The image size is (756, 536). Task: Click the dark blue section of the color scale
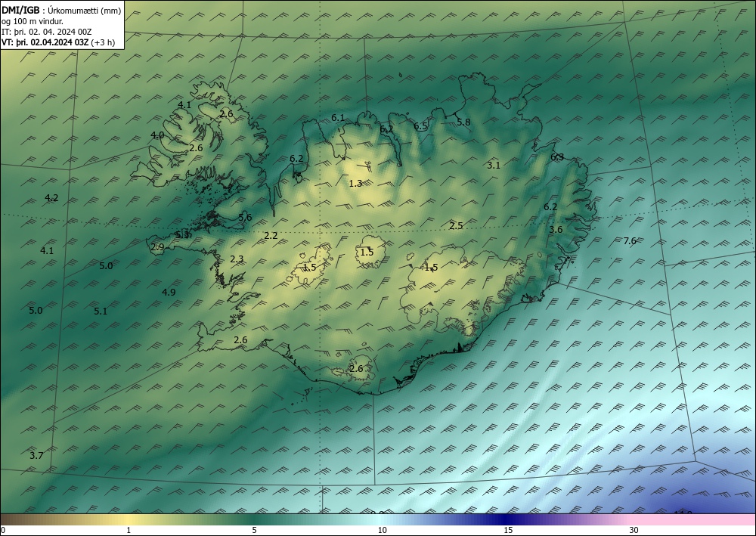tap(507, 519)
